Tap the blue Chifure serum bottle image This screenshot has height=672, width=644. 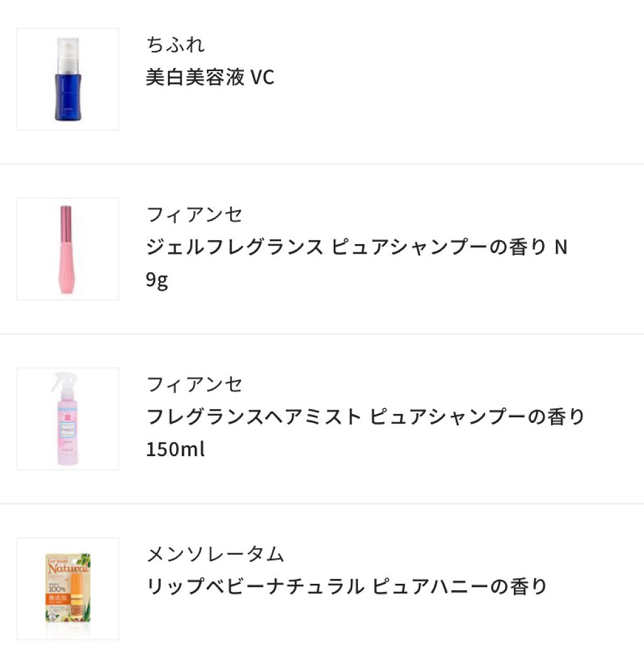pyautogui.click(x=67, y=80)
